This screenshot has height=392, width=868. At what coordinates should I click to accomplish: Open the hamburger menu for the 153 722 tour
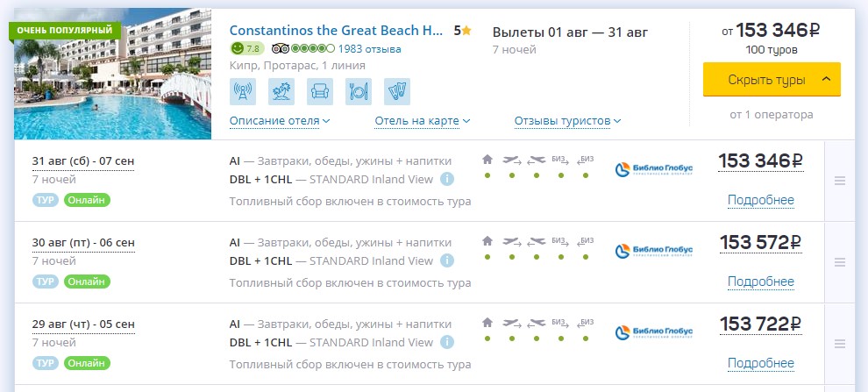click(x=840, y=345)
